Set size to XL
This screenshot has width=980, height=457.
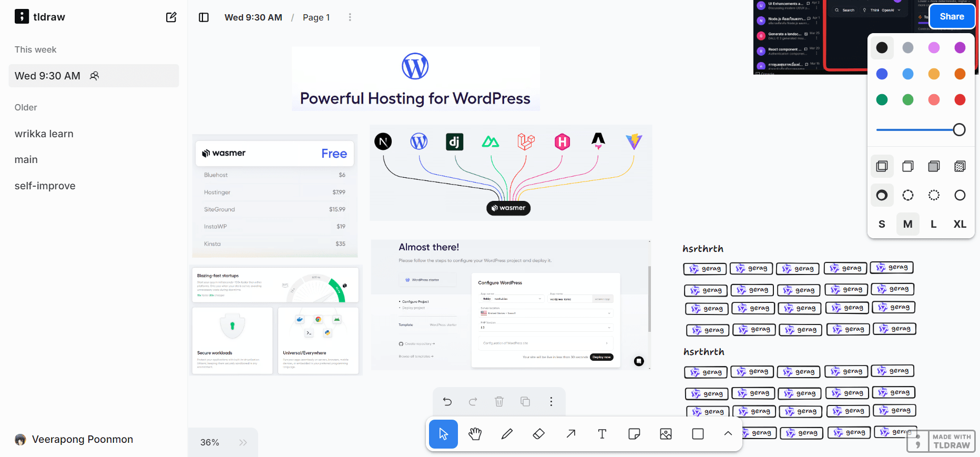point(960,224)
